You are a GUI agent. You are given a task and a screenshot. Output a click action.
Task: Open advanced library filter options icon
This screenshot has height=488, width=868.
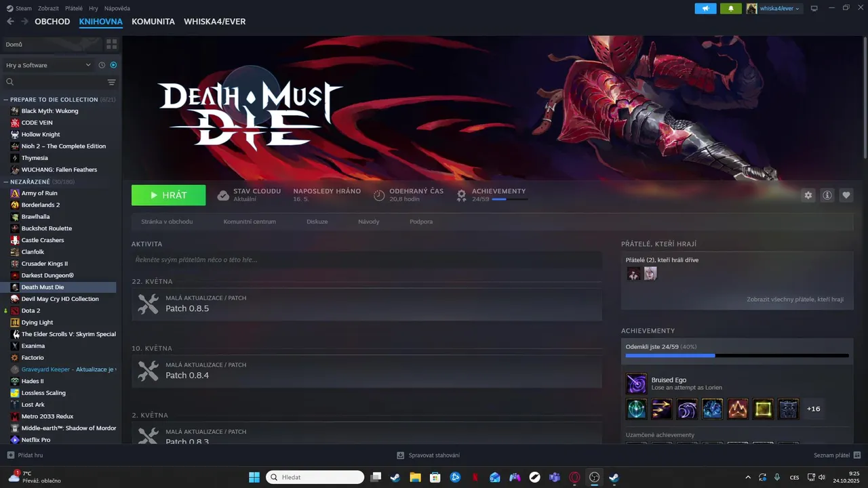click(x=111, y=82)
